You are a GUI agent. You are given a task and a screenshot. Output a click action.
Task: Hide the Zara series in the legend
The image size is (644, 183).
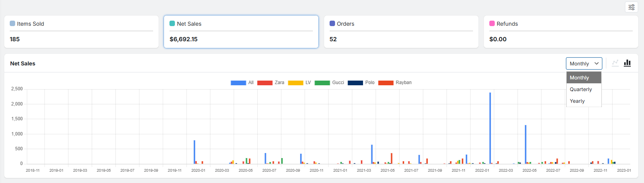[x=271, y=83]
